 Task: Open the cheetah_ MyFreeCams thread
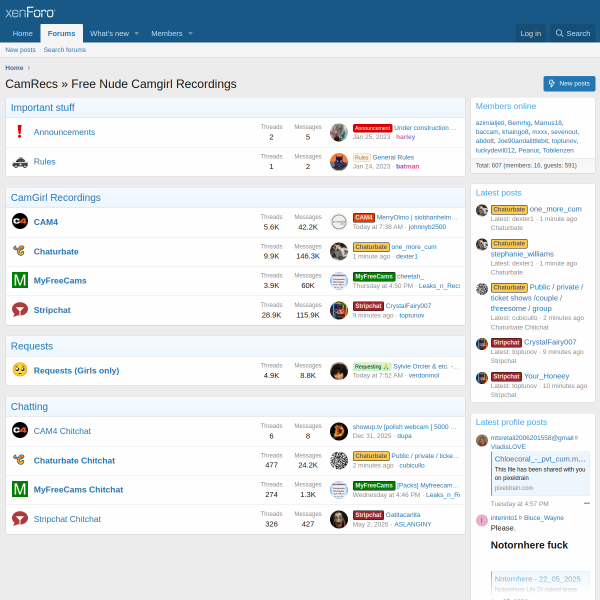(410, 276)
